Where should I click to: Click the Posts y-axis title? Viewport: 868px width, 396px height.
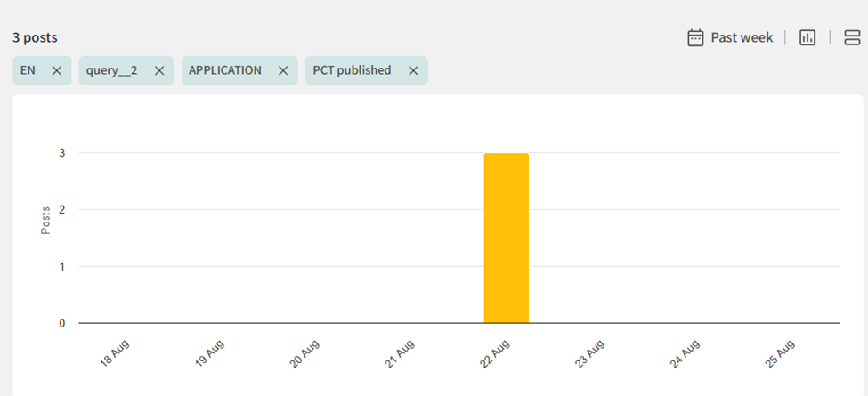(x=45, y=221)
